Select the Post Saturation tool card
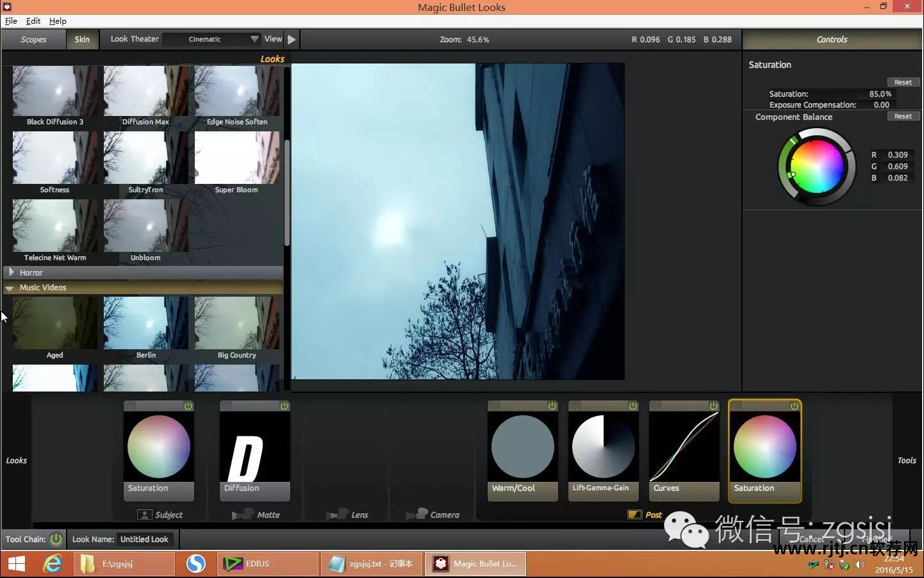The width and height of the screenshot is (924, 578). (x=765, y=451)
